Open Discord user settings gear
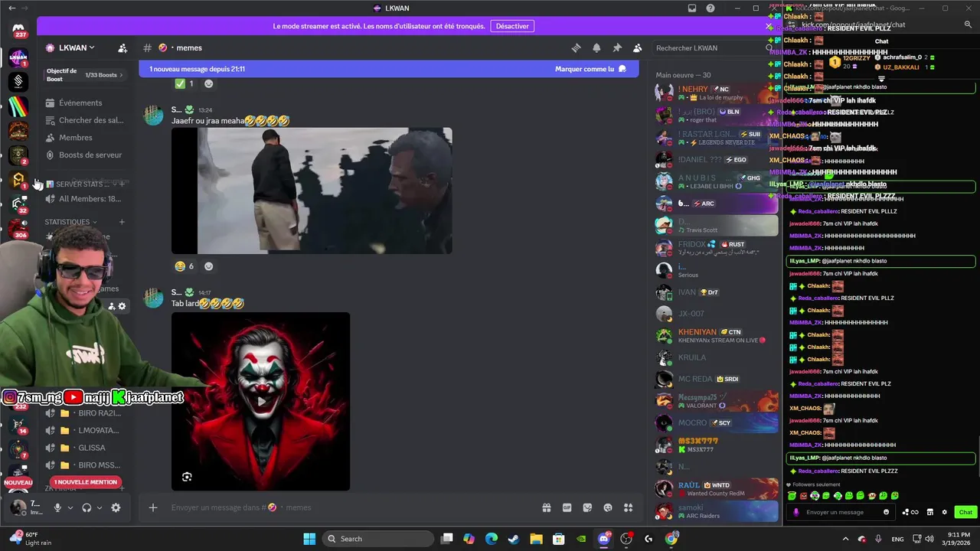This screenshot has height=551, width=980. 116,507
